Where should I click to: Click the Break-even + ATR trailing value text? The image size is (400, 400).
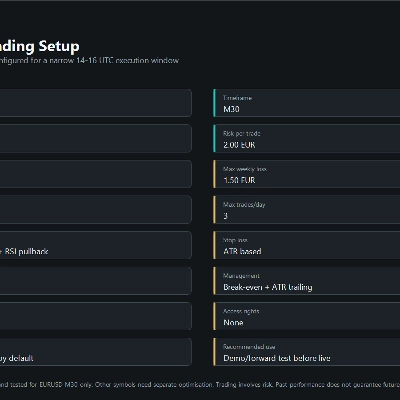coord(268,287)
